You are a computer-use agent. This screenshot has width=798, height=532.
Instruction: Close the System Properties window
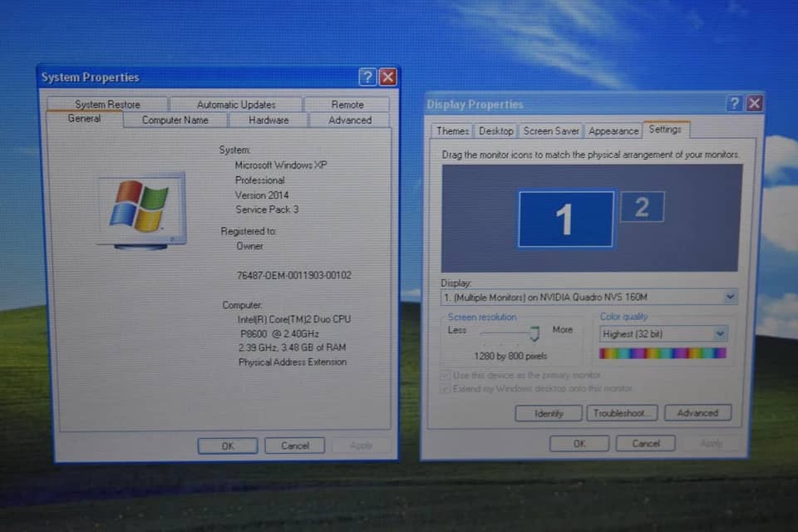[388, 76]
